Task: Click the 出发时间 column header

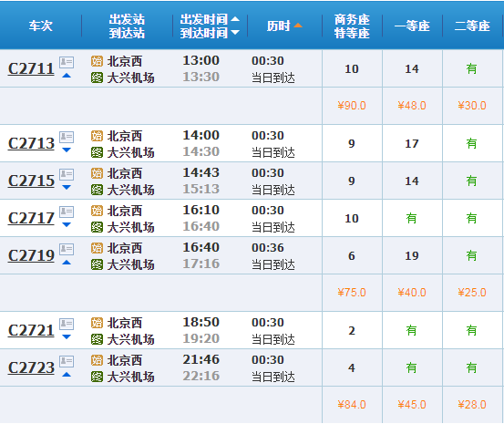Action: [x=204, y=19]
